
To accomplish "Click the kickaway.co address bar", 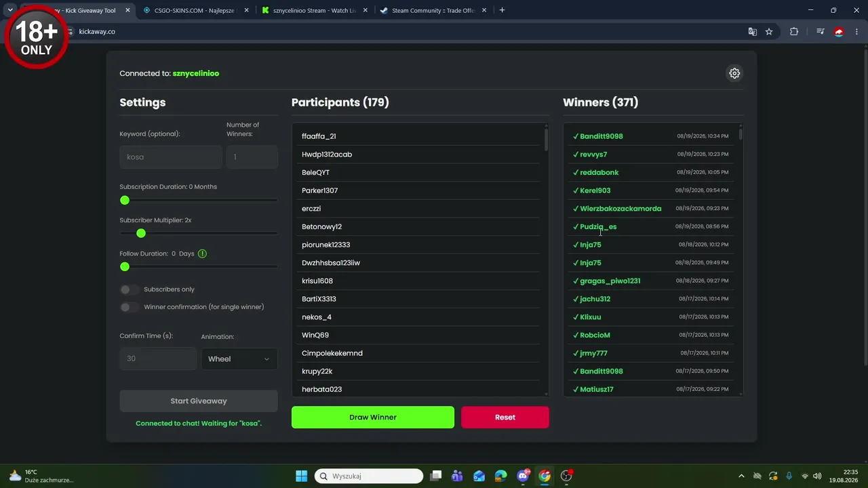I will 407,31.
